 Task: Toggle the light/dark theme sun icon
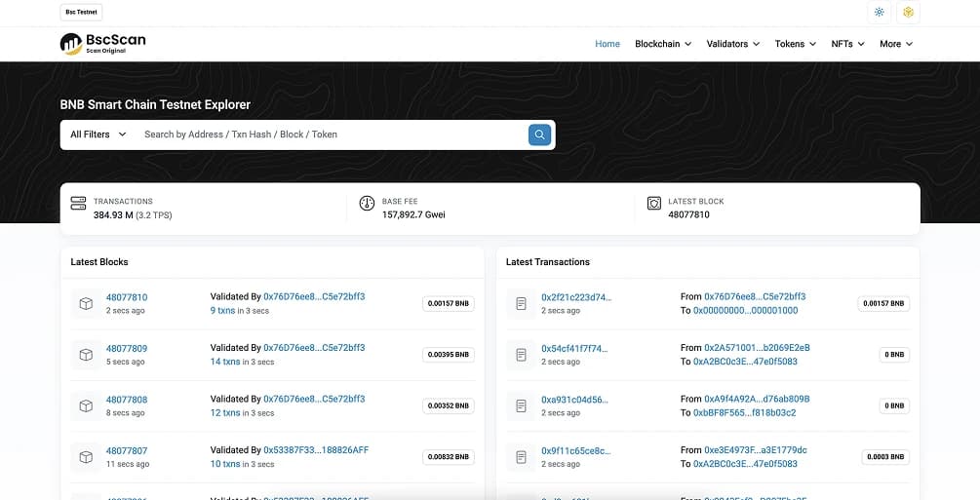tap(880, 12)
